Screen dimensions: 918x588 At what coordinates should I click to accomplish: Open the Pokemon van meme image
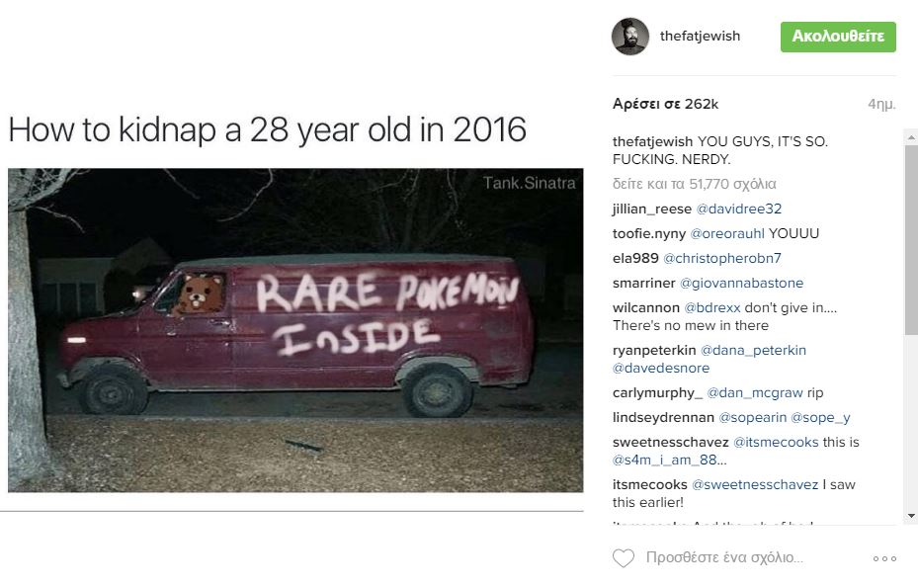295,330
